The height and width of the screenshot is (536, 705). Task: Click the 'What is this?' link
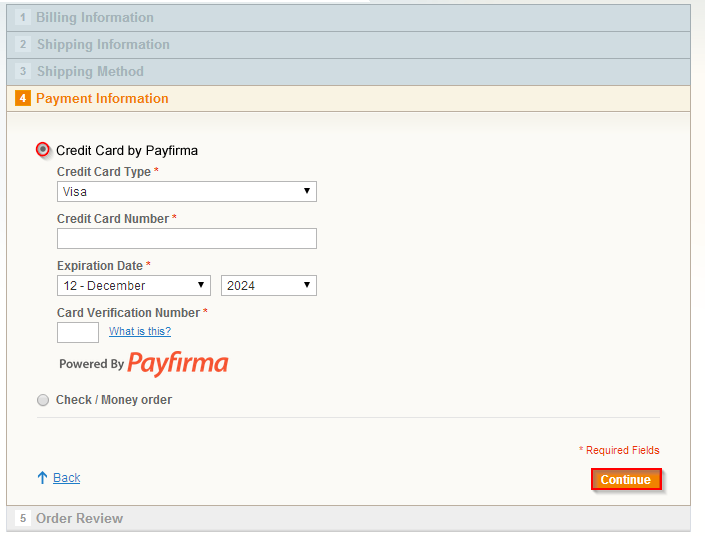click(x=140, y=331)
